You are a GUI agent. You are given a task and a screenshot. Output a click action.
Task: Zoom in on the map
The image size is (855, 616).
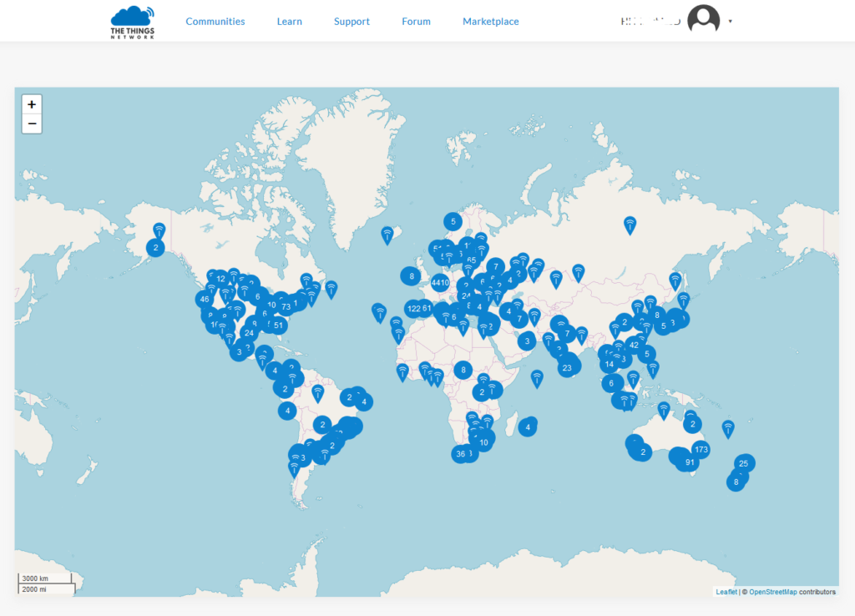(32, 104)
